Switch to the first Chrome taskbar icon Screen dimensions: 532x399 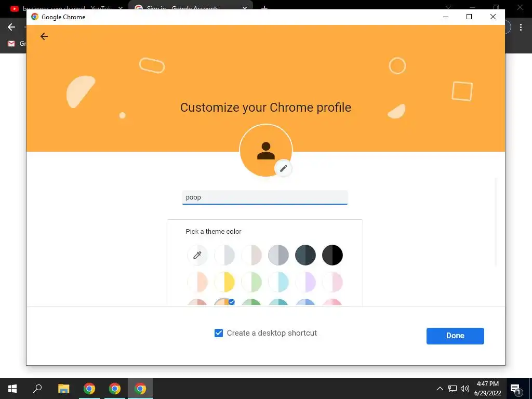point(89,389)
